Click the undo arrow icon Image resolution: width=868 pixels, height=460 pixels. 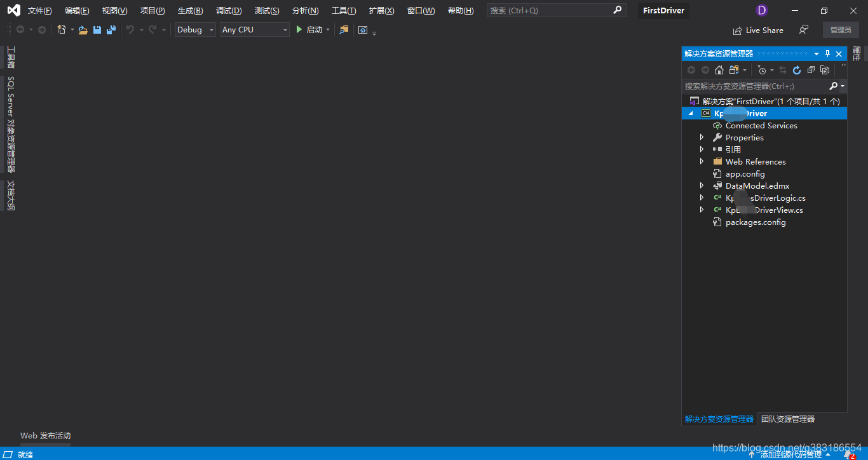[130, 30]
